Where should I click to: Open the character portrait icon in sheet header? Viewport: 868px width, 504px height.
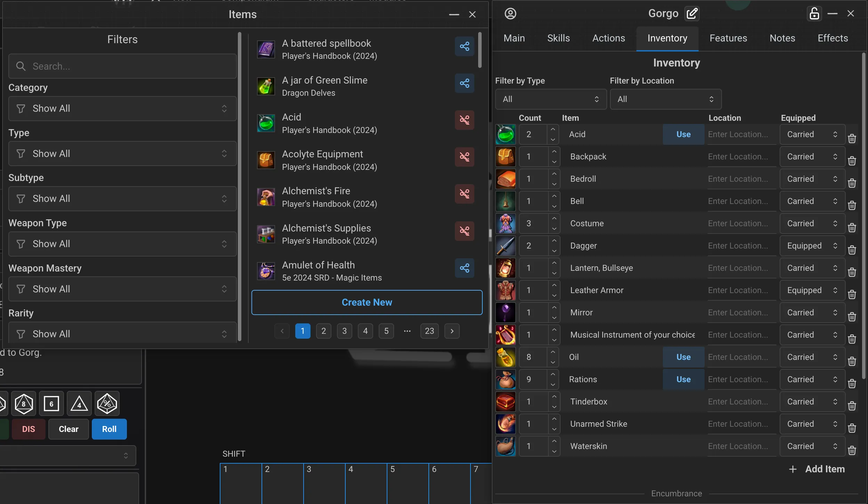pos(510,14)
